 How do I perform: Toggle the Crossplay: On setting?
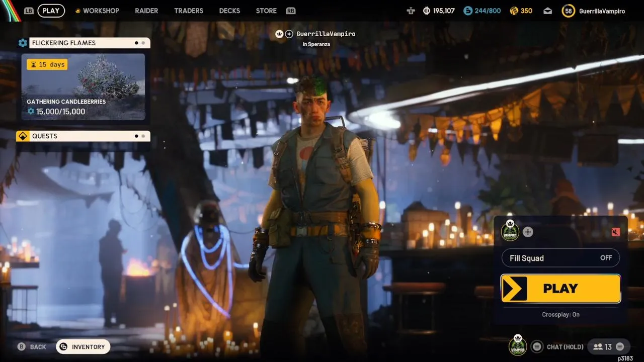coord(560,314)
